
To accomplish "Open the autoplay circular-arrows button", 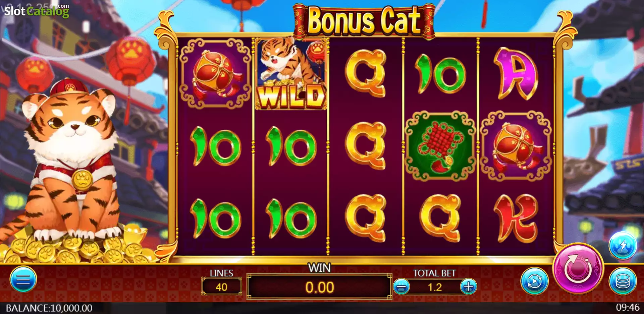I will (x=535, y=281).
